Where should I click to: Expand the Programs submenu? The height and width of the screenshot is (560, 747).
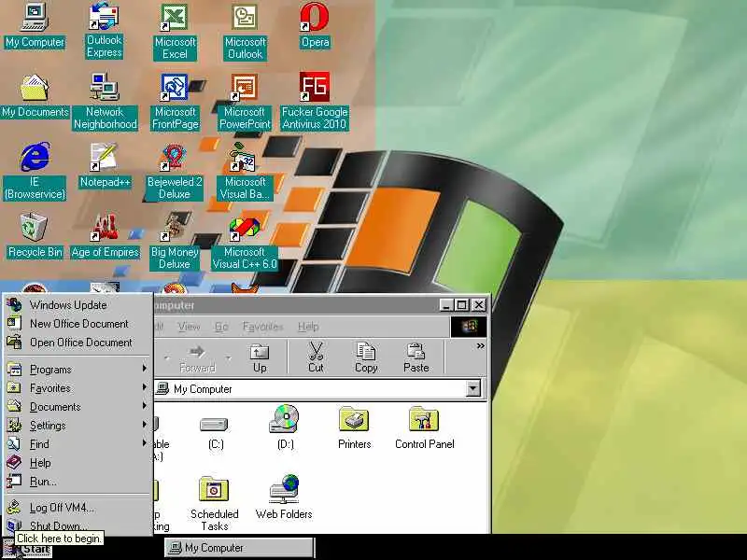pos(77,369)
